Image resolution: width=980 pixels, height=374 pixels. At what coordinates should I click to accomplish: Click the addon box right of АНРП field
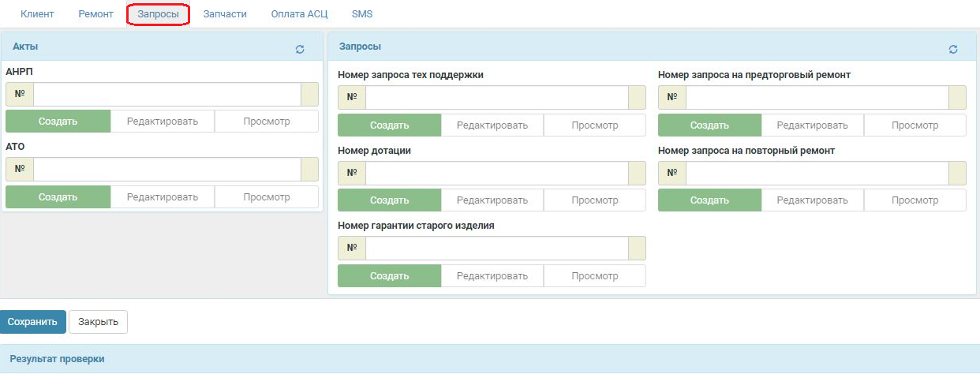tap(310, 95)
